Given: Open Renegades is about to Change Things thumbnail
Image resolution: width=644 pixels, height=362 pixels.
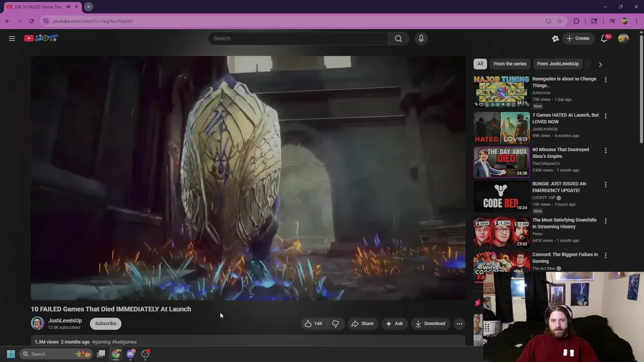Looking at the screenshot, I should point(501,92).
